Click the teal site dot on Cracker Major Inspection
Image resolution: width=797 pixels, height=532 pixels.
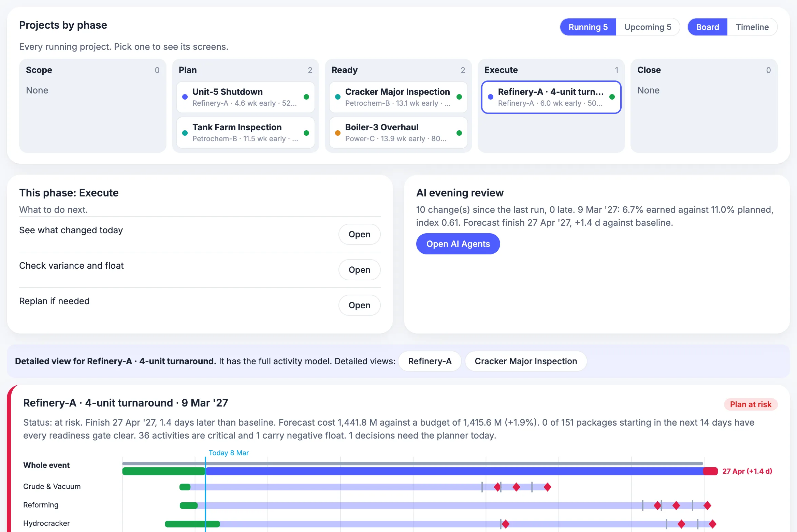coord(338,97)
